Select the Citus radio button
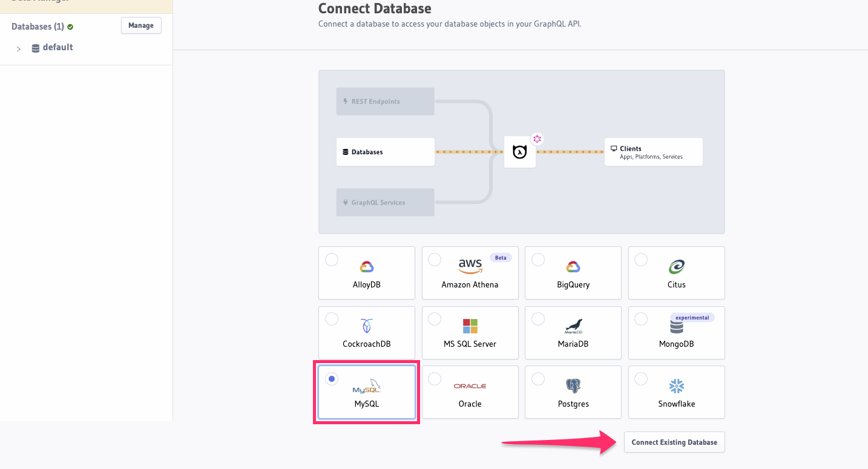 click(x=641, y=260)
